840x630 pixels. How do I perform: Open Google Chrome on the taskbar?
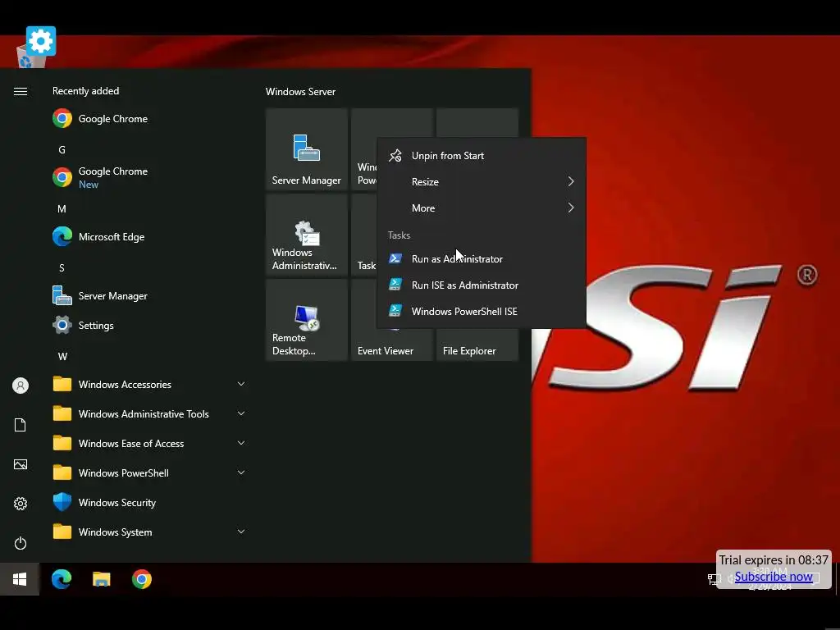point(142,579)
